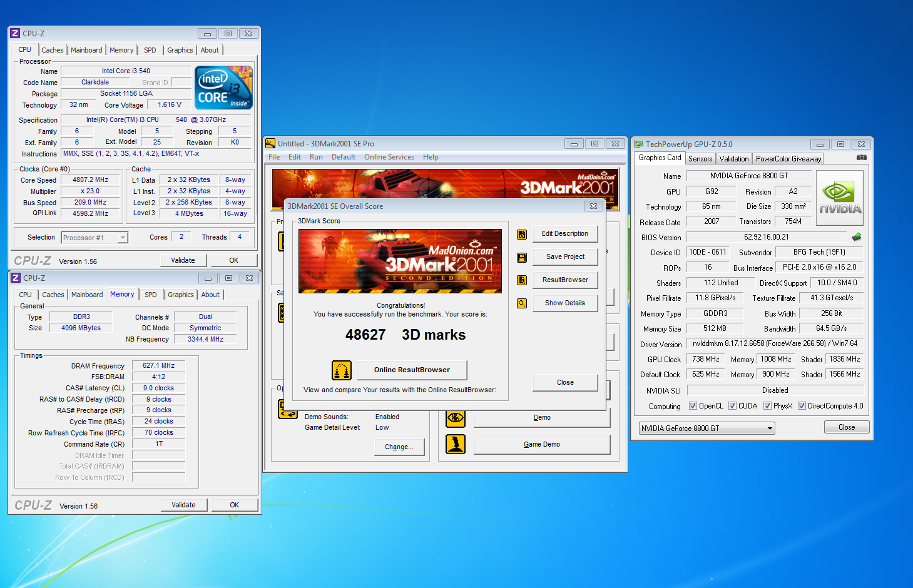Open the Help menu in 3DMark2001
Image resolution: width=913 pixels, height=588 pixels.
(431, 157)
